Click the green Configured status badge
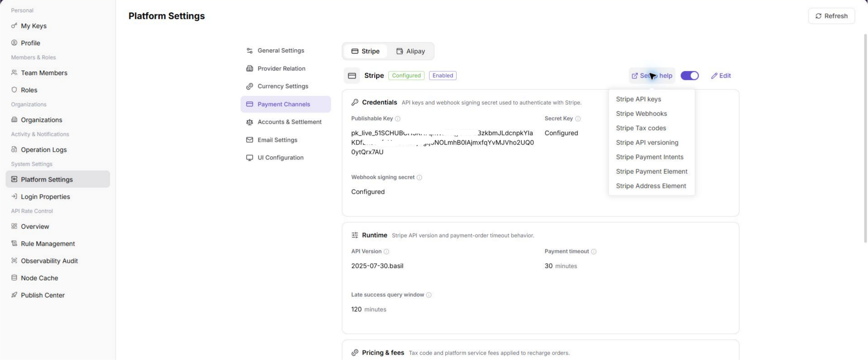This screenshot has height=360, width=868. [x=406, y=76]
